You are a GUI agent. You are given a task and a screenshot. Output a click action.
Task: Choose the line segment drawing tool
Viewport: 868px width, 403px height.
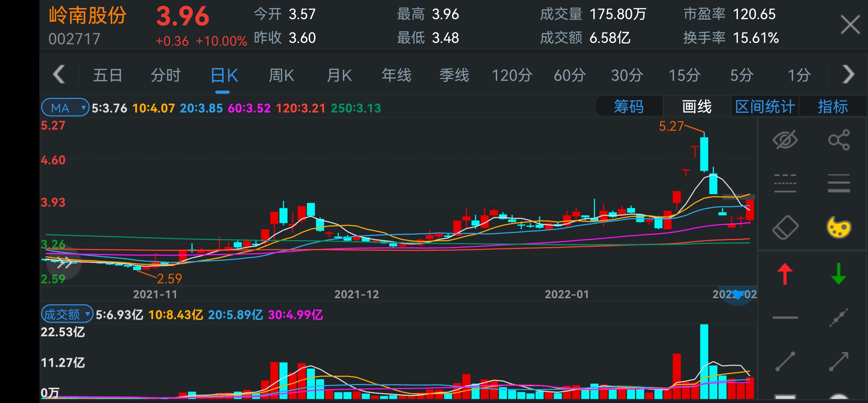pyautogui.click(x=785, y=361)
